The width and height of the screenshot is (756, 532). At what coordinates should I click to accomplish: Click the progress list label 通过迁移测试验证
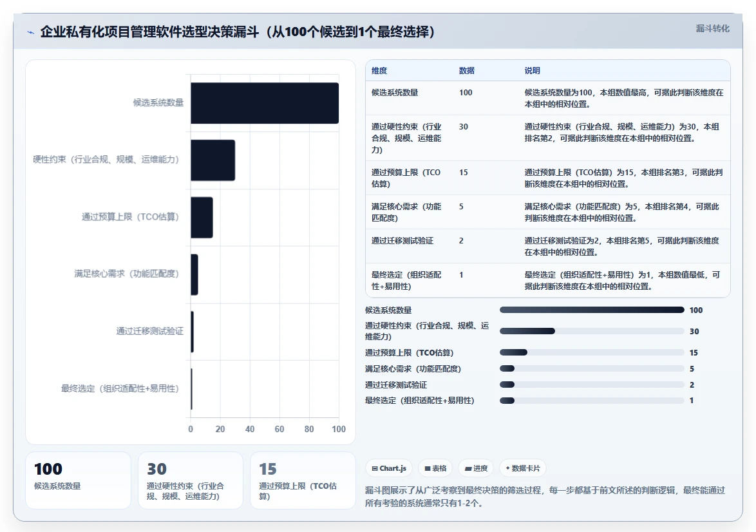(396, 385)
